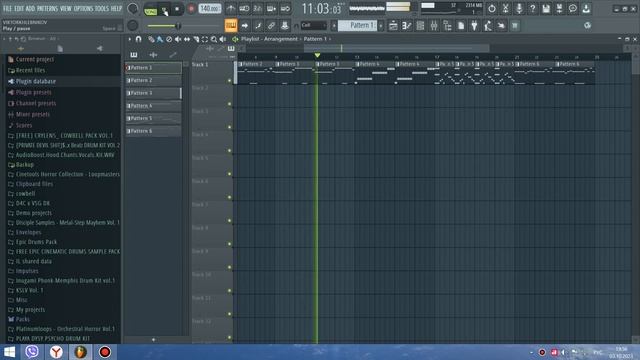640x360 pixels.
Task: Mute Track 1 using its green LED
Action: [229, 81]
